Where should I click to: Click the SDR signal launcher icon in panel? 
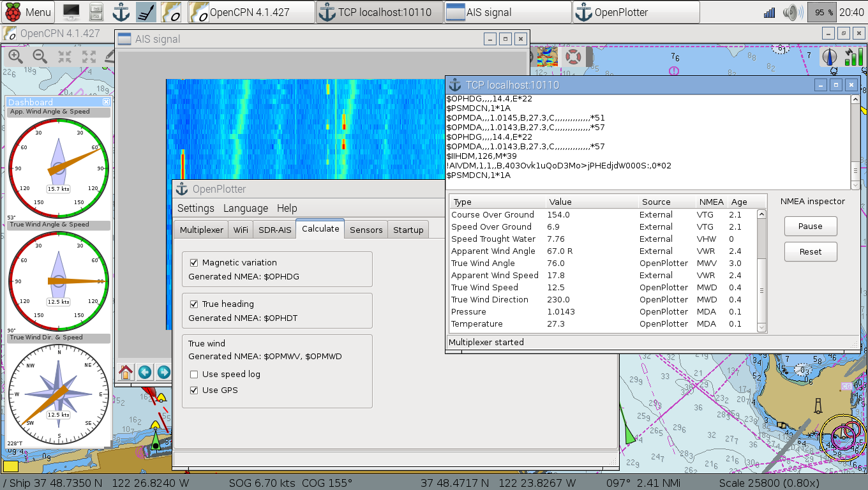pos(146,11)
